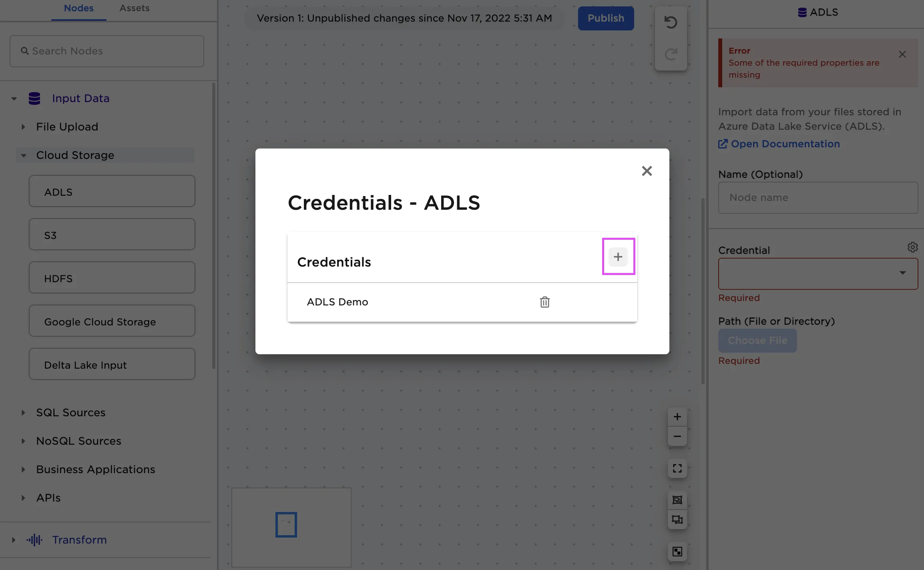The image size is (924, 570).
Task: Click the Search Nodes field
Action: 107,51
